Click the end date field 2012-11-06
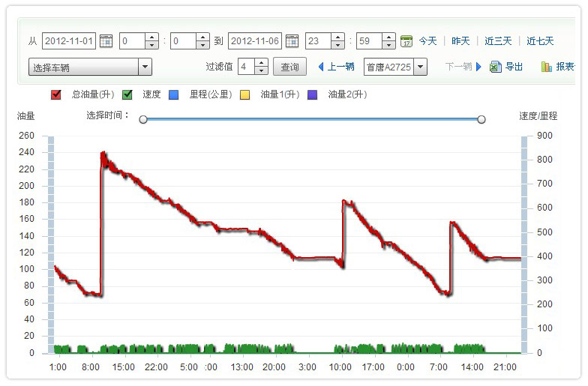Screen dimensions: 588x386 point(255,40)
